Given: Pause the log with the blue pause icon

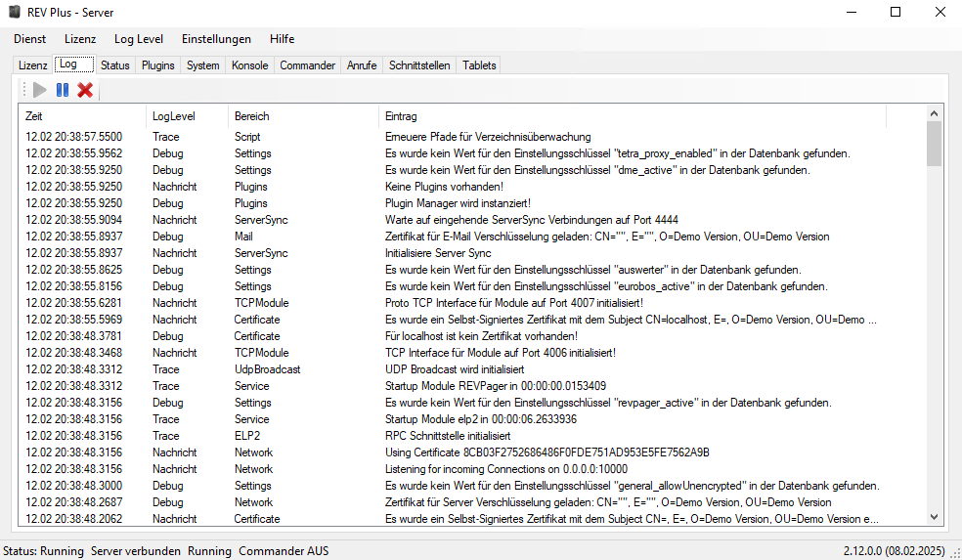Looking at the screenshot, I should pyautogui.click(x=63, y=90).
